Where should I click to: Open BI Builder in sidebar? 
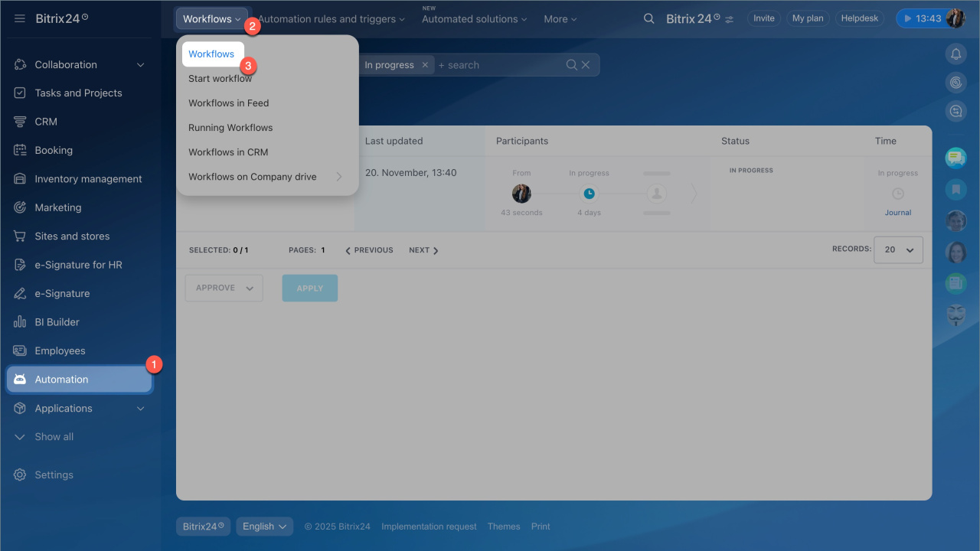click(57, 322)
